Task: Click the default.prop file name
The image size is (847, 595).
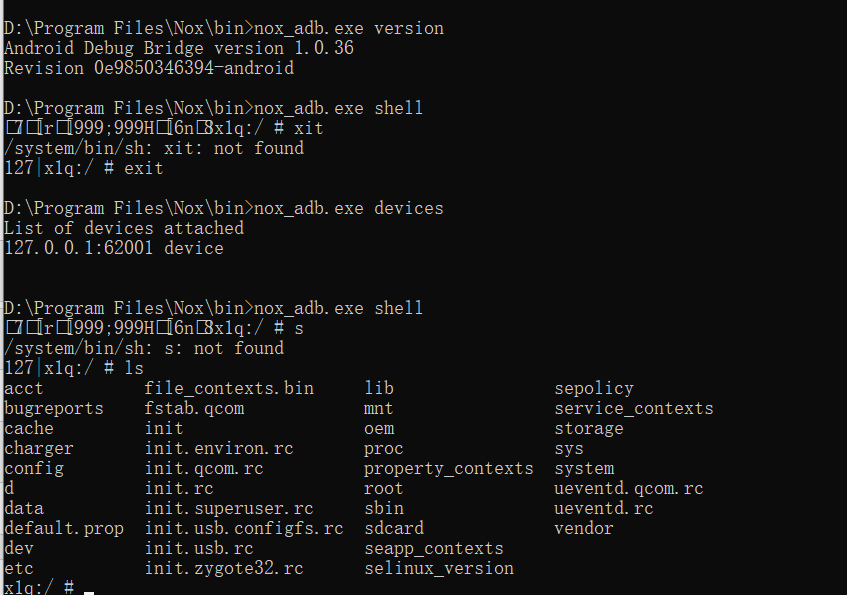Action: pos(64,528)
